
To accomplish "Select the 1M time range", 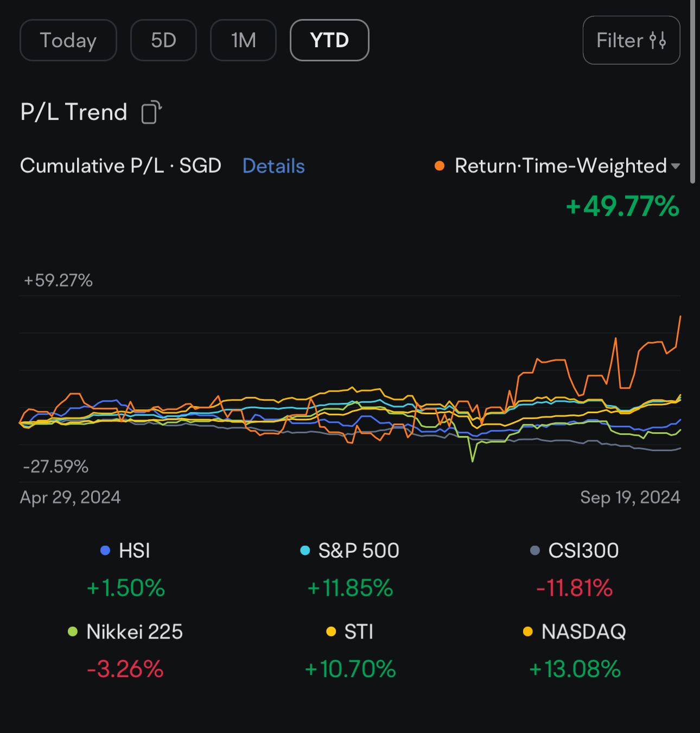I will (x=243, y=40).
